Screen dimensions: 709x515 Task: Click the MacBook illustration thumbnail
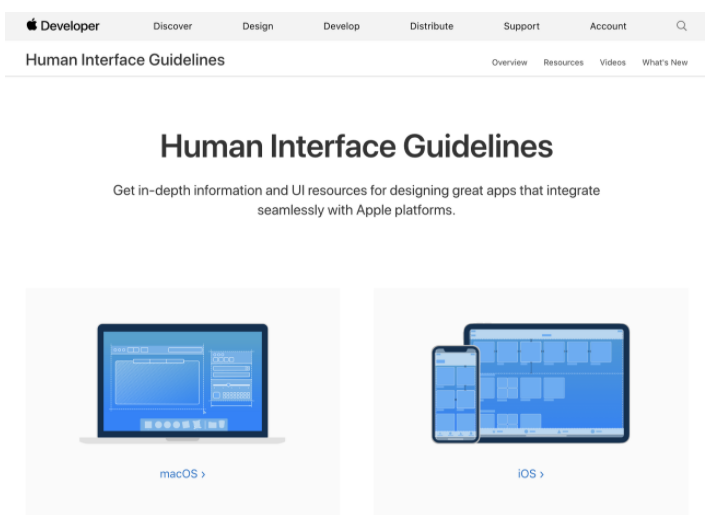[182, 383]
